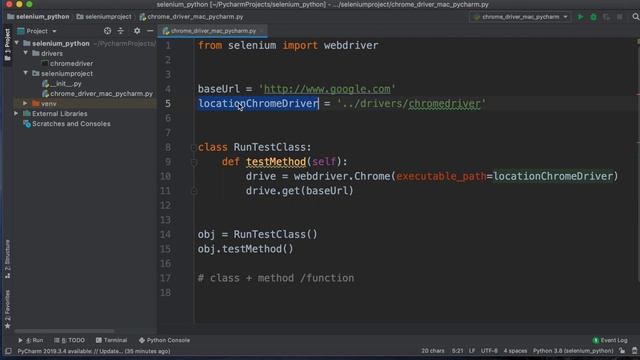The width and height of the screenshot is (640, 360).
Task: Click the word webdriver on line 1
Action: (351, 45)
